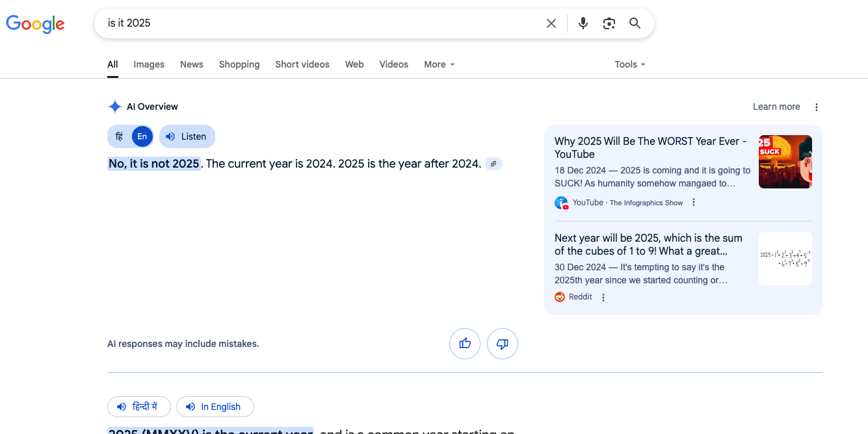Give thumbs down to AI response

pyautogui.click(x=503, y=344)
